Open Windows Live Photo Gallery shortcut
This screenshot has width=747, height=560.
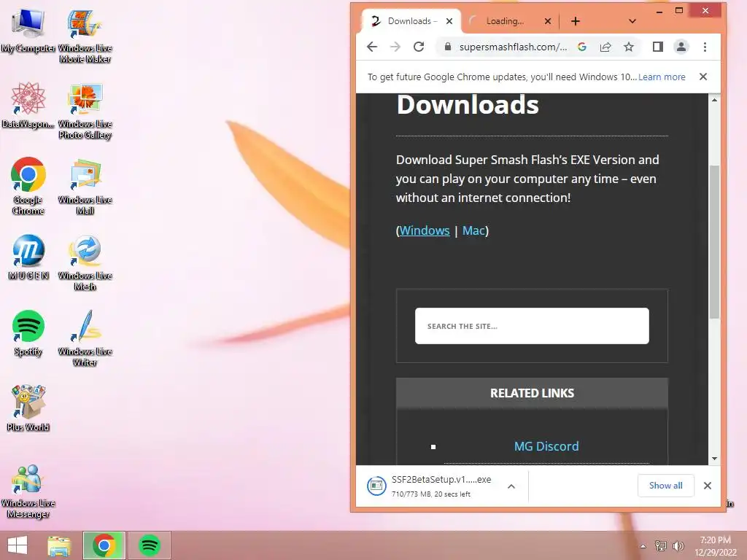(x=85, y=111)
